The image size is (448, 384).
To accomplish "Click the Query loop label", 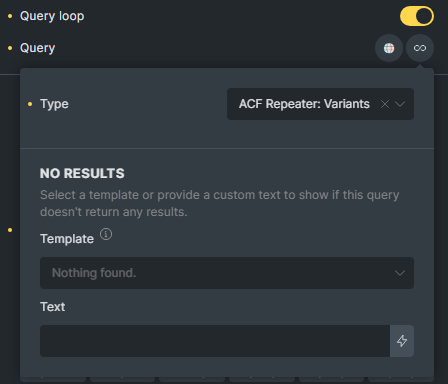I will 52,16.
